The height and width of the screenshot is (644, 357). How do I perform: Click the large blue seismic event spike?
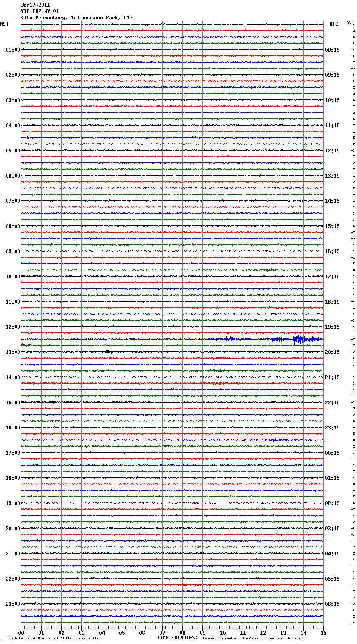point(294,338)
